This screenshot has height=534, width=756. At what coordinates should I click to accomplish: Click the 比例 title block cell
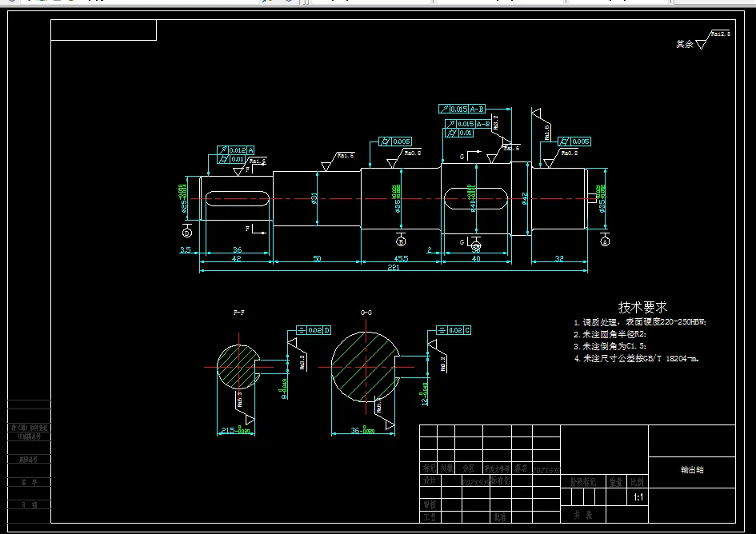coord(637,482)
